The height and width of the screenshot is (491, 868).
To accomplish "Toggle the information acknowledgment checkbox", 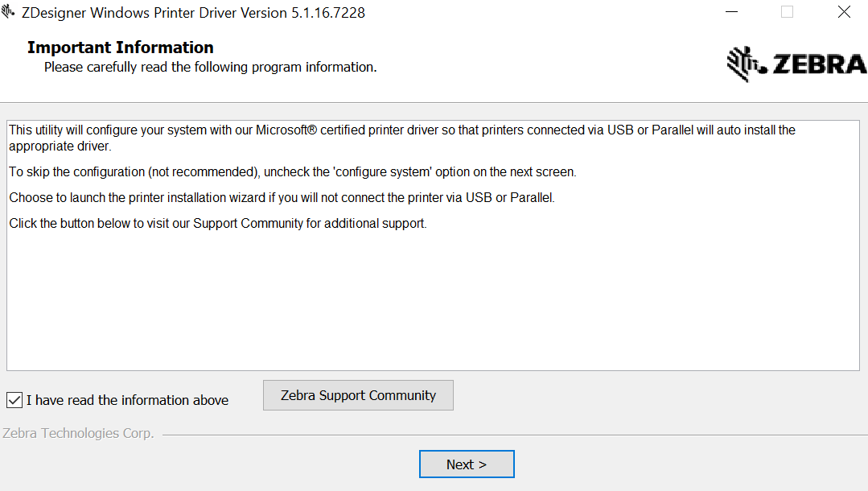I will click(x=14, y=400).
